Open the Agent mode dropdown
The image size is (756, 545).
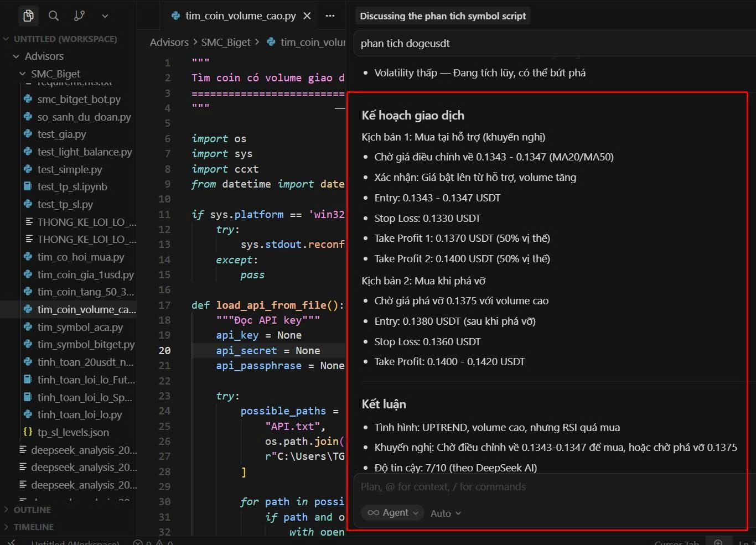(x=392, y=513)
